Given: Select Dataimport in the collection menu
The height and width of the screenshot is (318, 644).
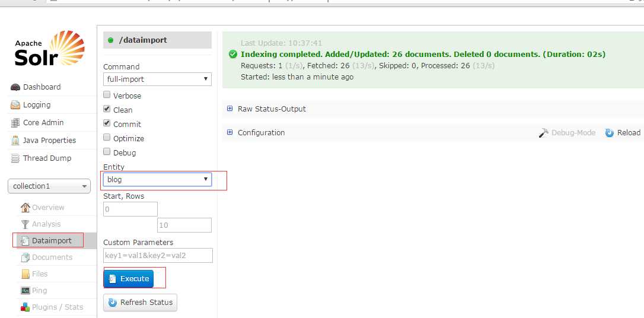Looking at the screenshot, I should tap(52, 241).
